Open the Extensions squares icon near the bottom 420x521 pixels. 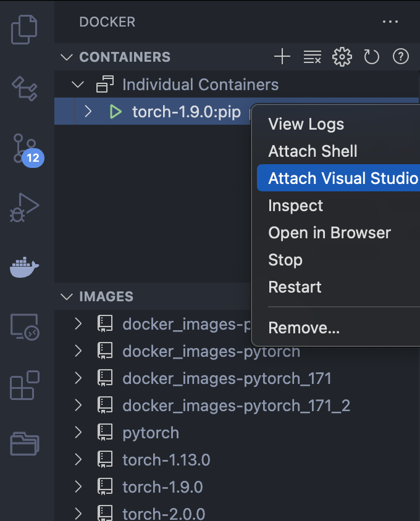(x=24, y=385)
